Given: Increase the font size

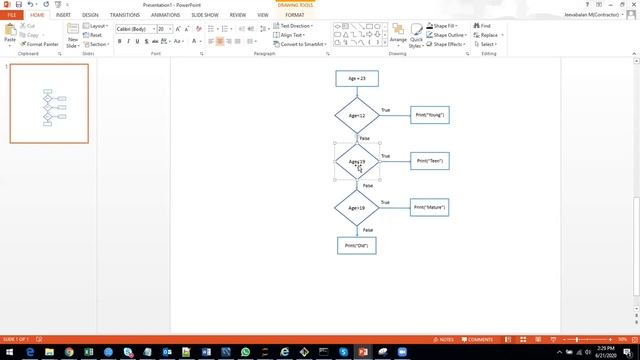Looking at the screenshot, I should tap(178, 29).
